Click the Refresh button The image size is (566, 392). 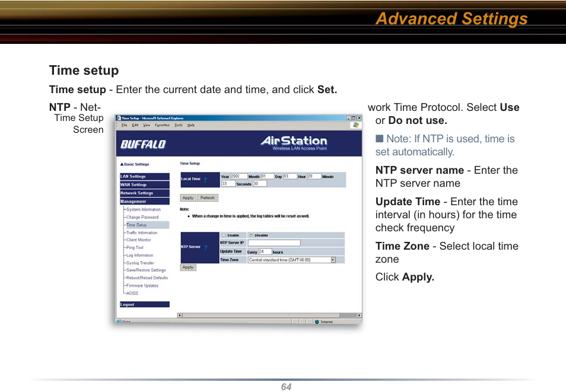pyautogui.click(x=208, y=198)
